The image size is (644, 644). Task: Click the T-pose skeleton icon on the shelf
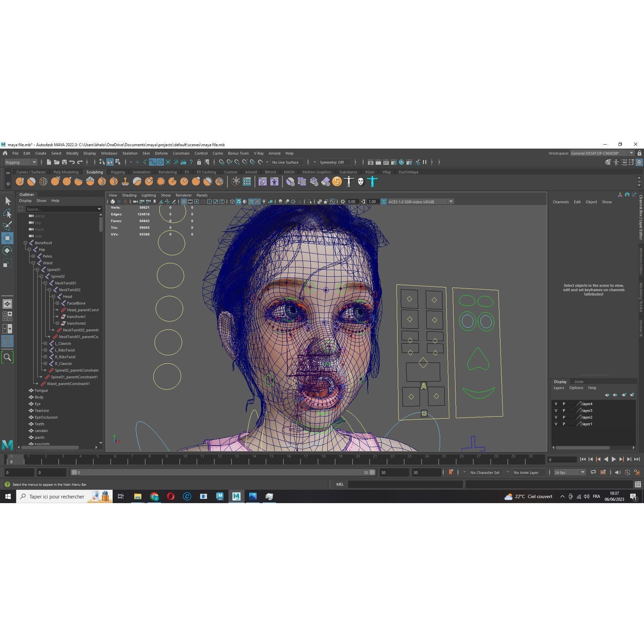click(x=348, y=181)
